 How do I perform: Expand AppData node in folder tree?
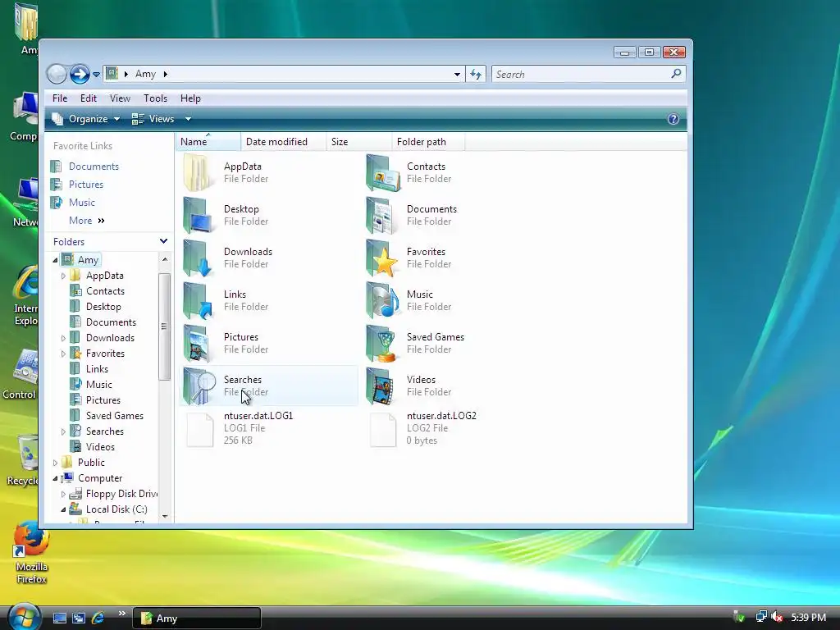63,276
